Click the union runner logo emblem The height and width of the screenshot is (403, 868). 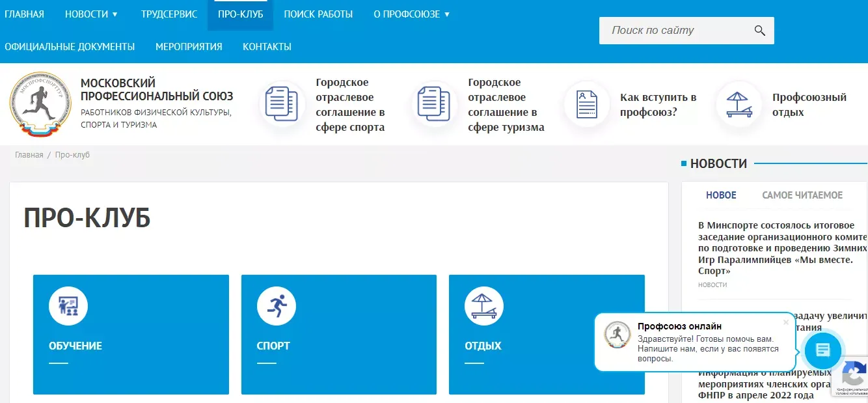click(x=40, y=104)
